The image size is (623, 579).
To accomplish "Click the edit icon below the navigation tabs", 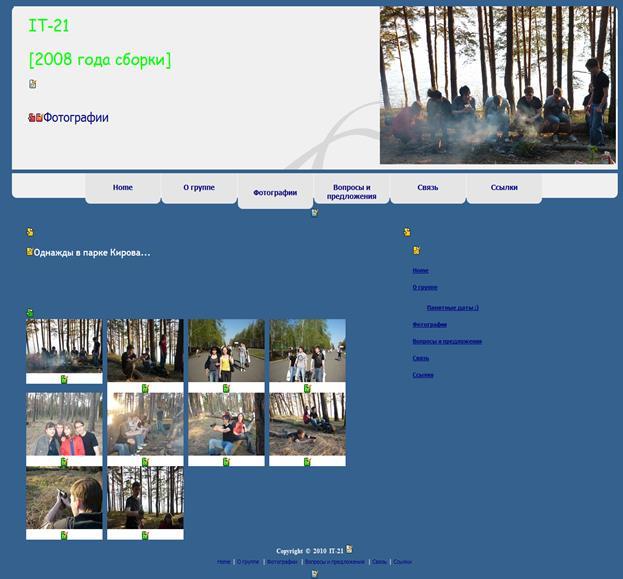I will 315,212.
